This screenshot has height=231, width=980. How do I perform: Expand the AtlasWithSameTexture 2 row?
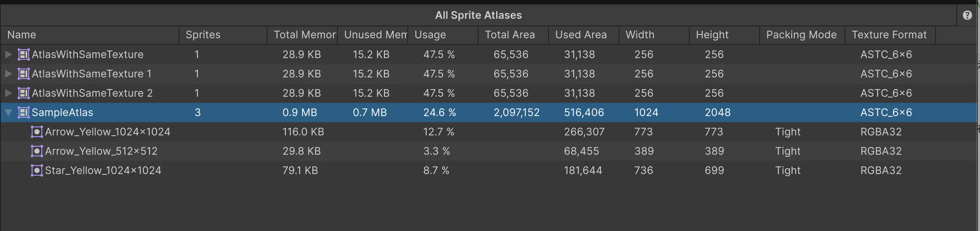(8, 93)
